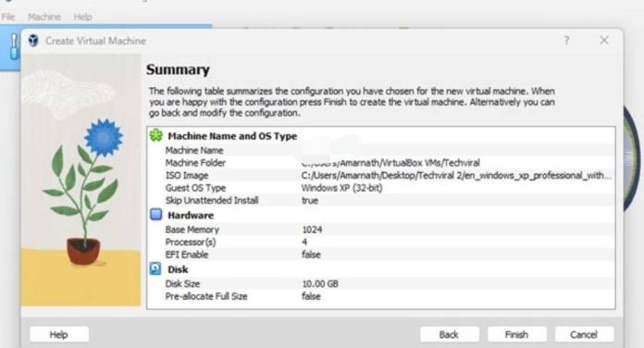Viewport: 644px width, 348px height.
Task: Select the Hardware section heading
Action: pyautogui.click(x=191, y=216)
